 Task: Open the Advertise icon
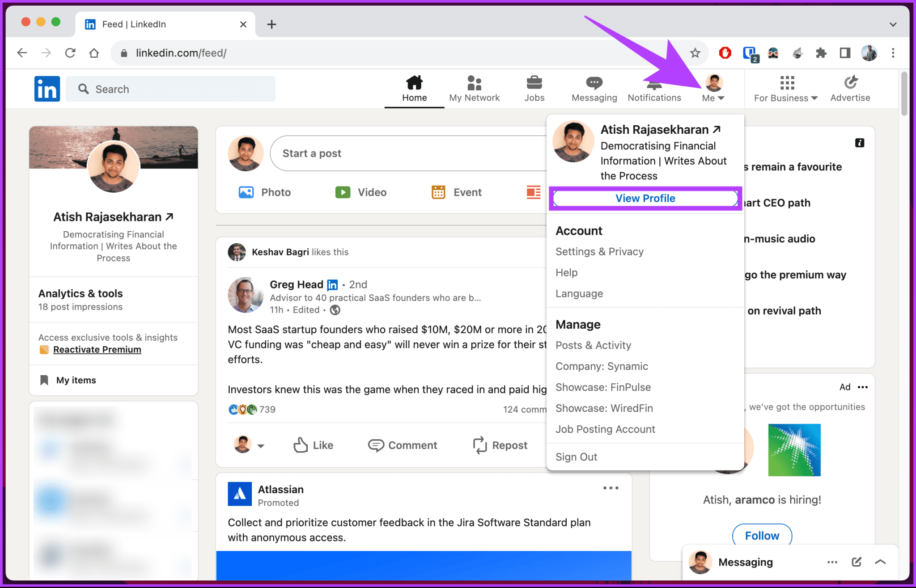pyautogui.click(x=849, y=88)
